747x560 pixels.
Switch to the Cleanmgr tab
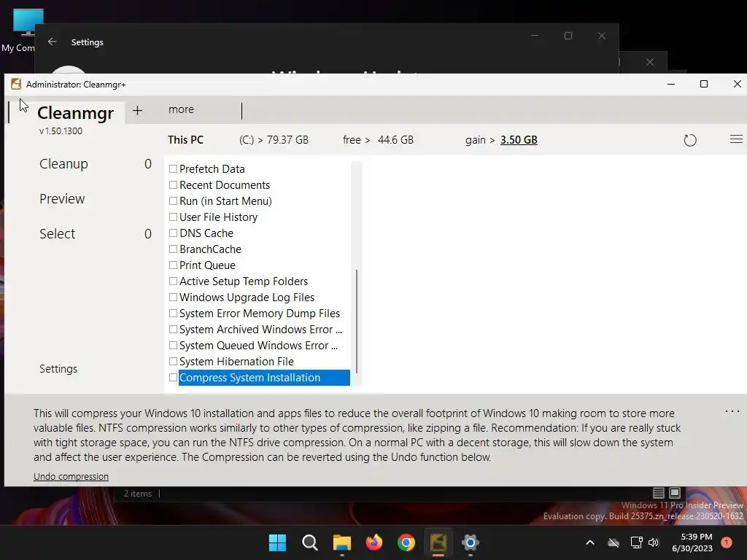tap(75, 113)
